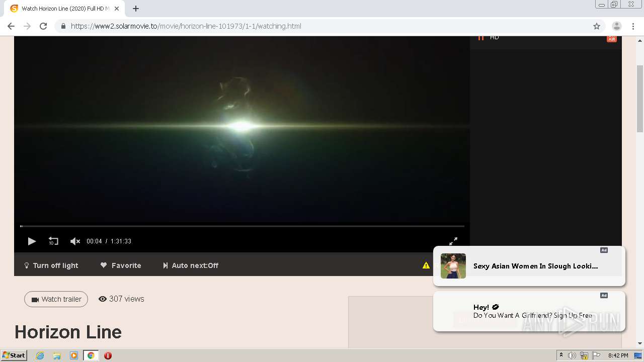Show hidden system tray icons
This screenshot has height=362, width=644.
(x=561, y=355)
